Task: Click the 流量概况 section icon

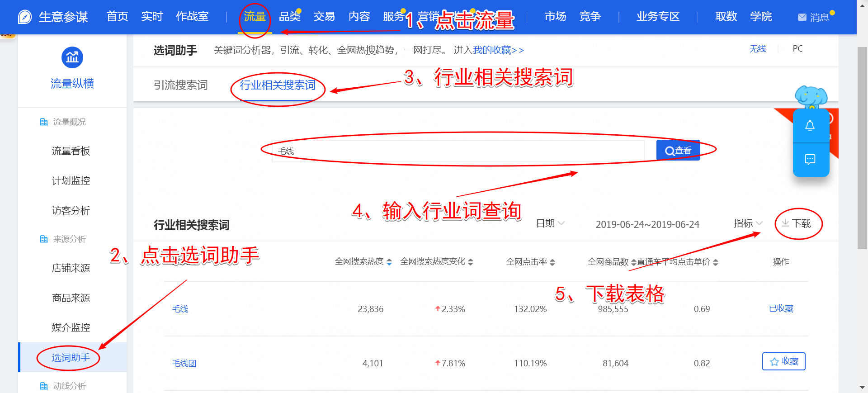Action: point(44,122)
